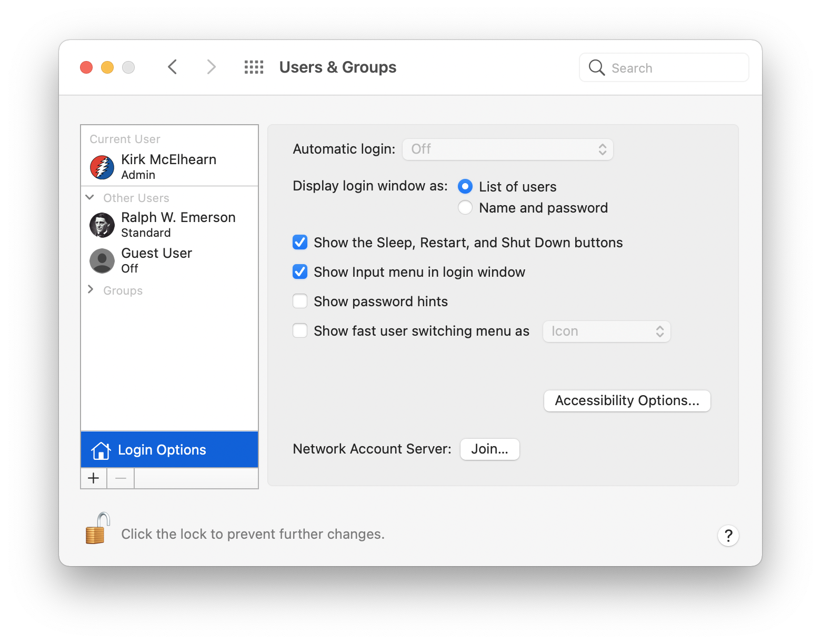The height and width of the screenshot is (644, 821).
Task: Click the magnifying glass search icon
Action: 597,67
